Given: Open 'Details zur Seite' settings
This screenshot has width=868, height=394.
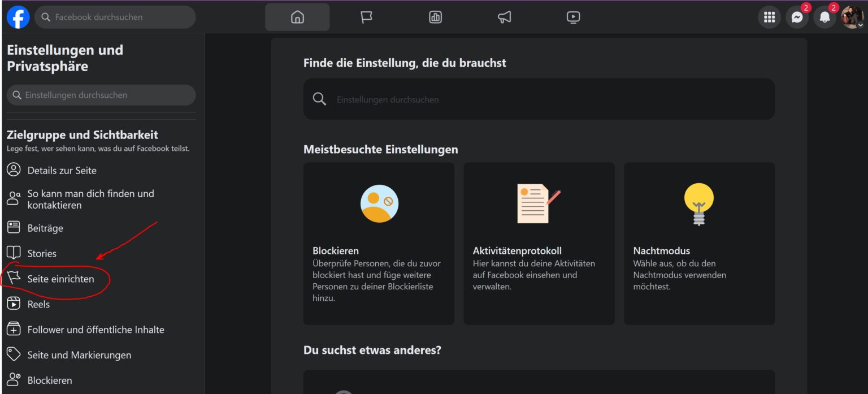Looking at the screenshot, I should [x=62, y=170].
